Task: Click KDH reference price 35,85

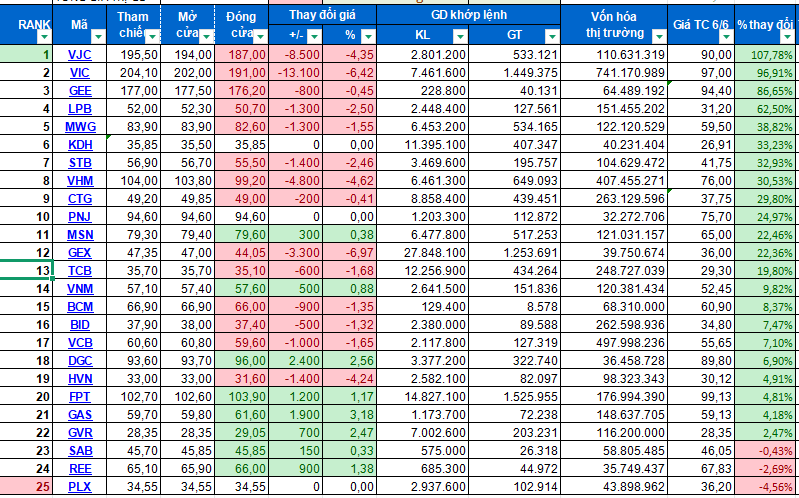Action: point(134,145)
